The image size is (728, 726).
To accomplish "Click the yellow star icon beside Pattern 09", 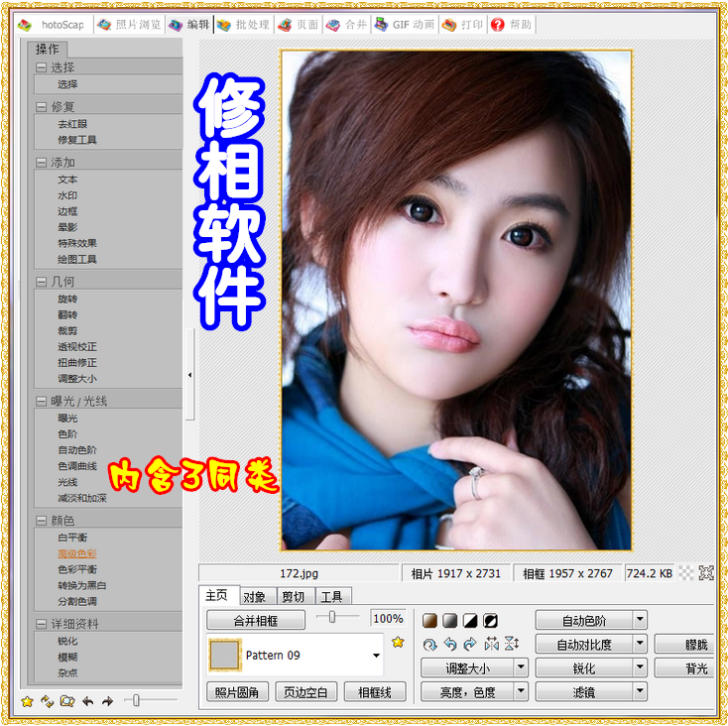I will [x=398, y=643].
